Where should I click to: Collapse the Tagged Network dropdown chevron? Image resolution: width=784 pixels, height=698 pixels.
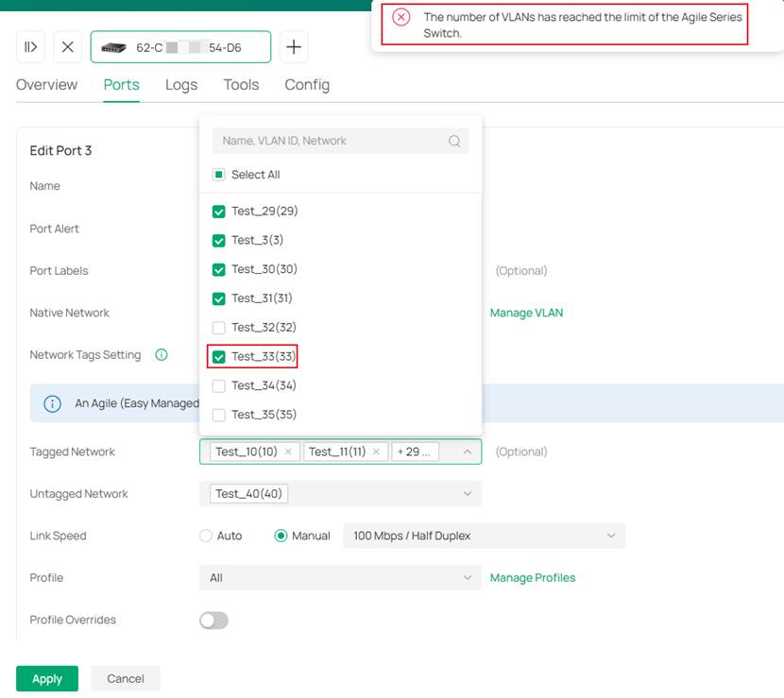point(469,451)
